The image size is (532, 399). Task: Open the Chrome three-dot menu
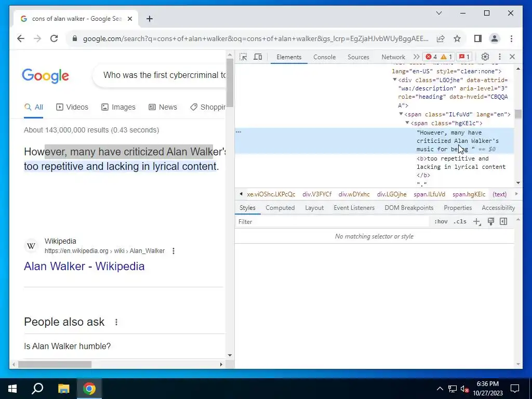(x=511, y=38)
